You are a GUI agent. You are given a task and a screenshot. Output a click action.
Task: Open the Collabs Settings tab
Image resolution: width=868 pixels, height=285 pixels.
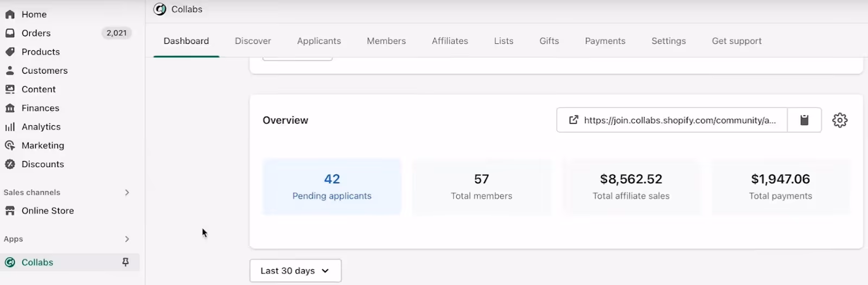click(x=668, y=41)
